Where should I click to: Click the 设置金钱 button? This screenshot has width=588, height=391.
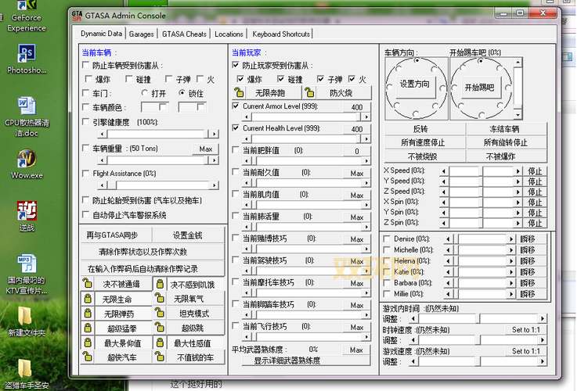click(187, 235)
